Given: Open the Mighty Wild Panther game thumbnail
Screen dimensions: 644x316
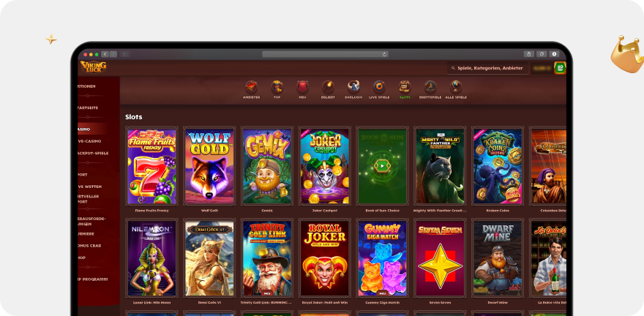Looking at the screenshot, I should tap(440, 166).
